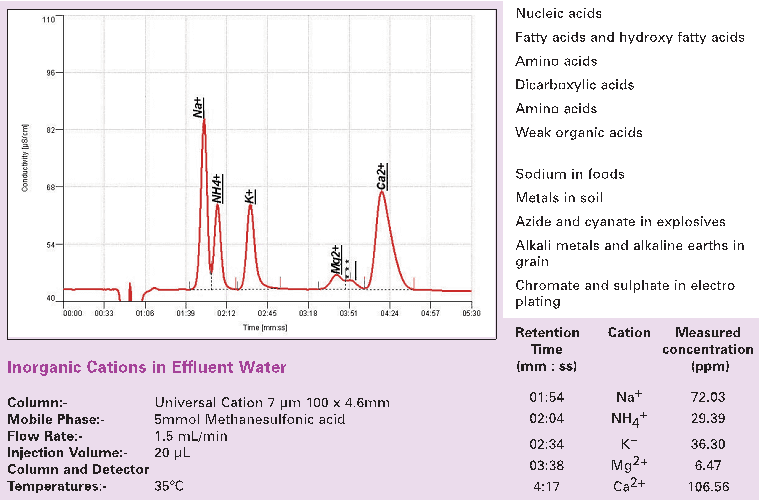Click the NH4+ peak label on chromatogram
The height and width of the screenshot is (500, 759).
coord(217,189)
